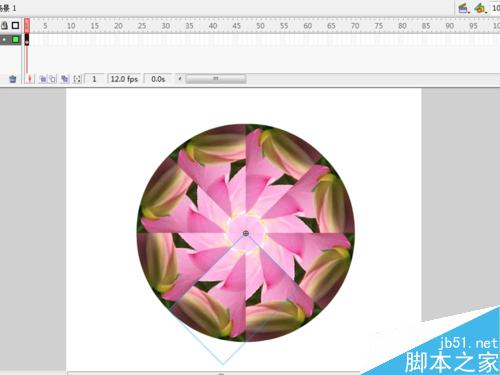
Task: Open the Edit Symbols menu
Action: (480, 8)
